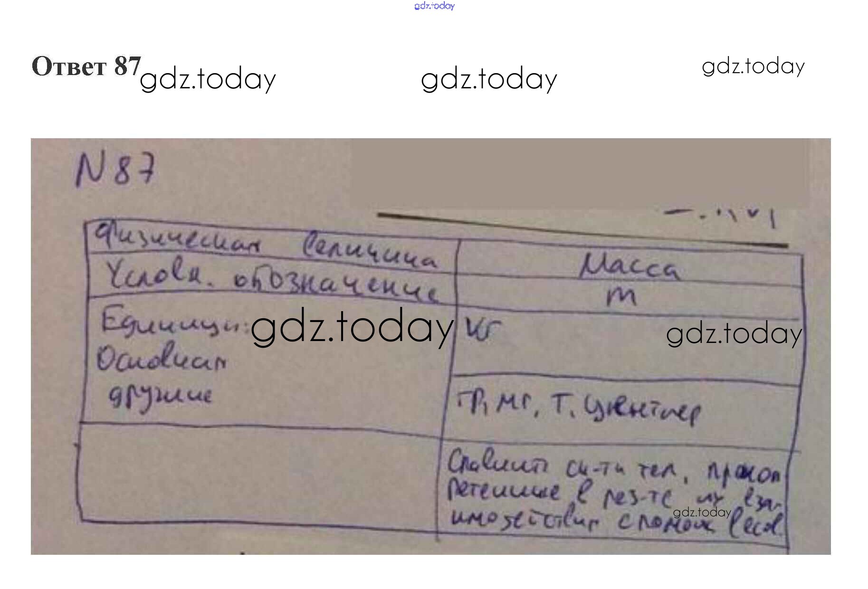This screenshot has height=589, width=868.
Task: Click the large gdz.today watermark over the table
Action: (x=352, y=327)
